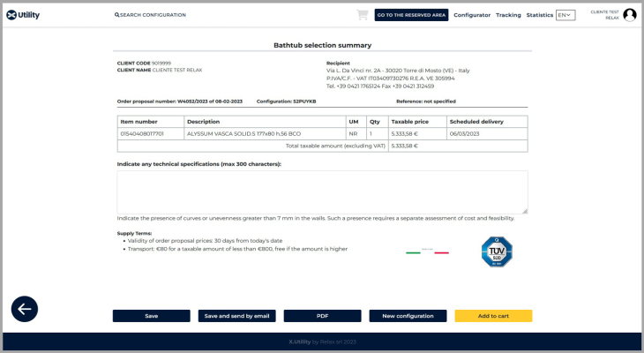Image resolution: width=644 pixels, height=353 pixels.
Task: Go back using the round arrow button
Action: point(25,309)
